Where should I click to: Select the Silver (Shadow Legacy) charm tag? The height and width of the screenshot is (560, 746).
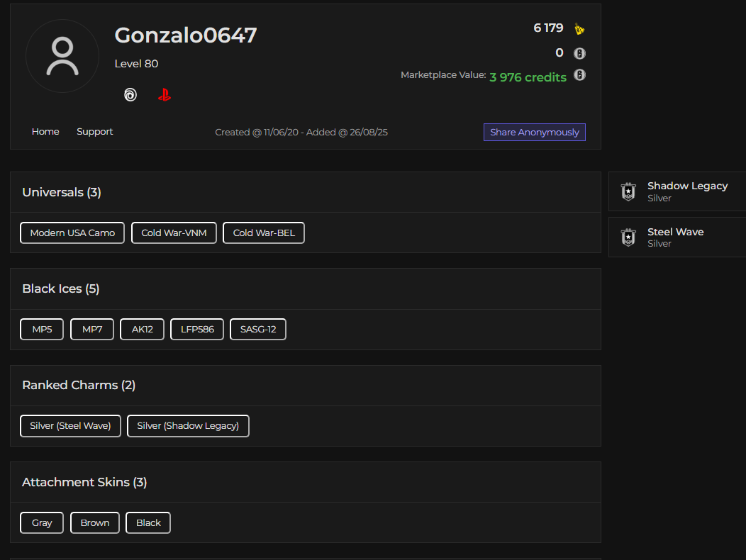point(188,426)
